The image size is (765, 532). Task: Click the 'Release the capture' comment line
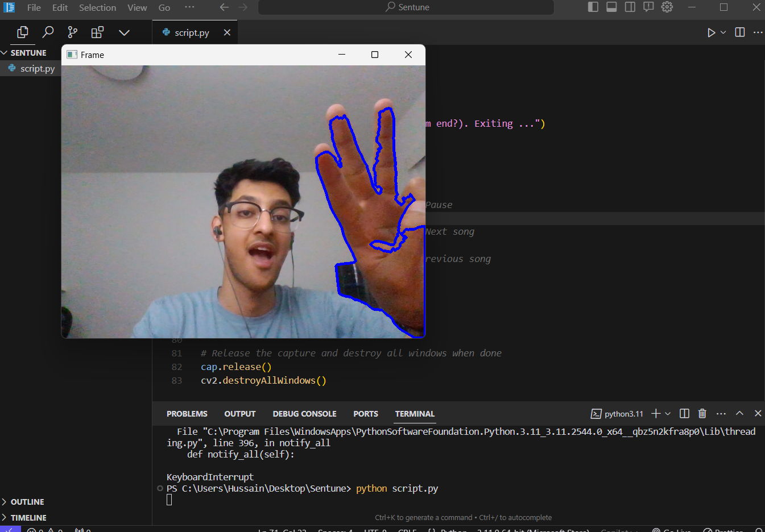pyautogui.click(x=351, y=354)
